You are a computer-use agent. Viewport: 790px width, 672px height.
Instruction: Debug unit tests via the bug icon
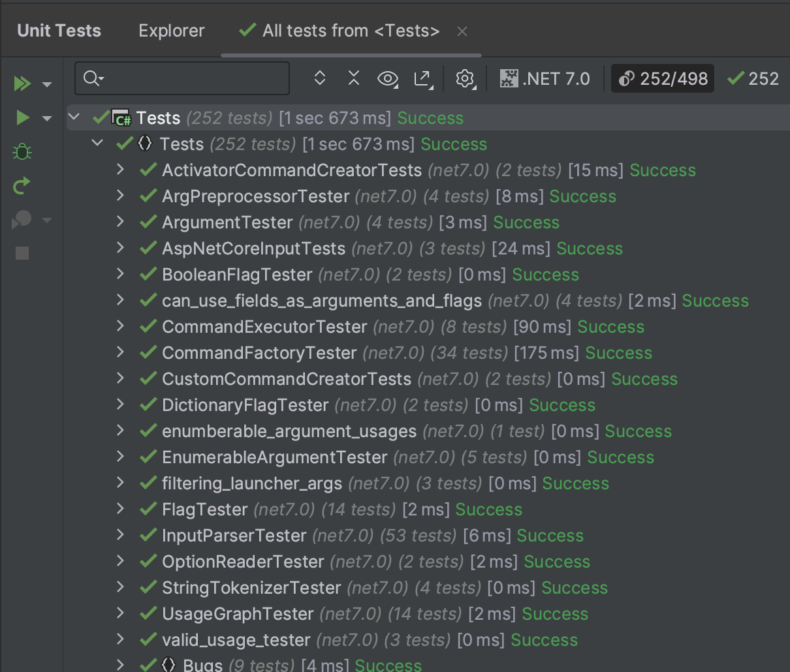[x=22, y=151]
